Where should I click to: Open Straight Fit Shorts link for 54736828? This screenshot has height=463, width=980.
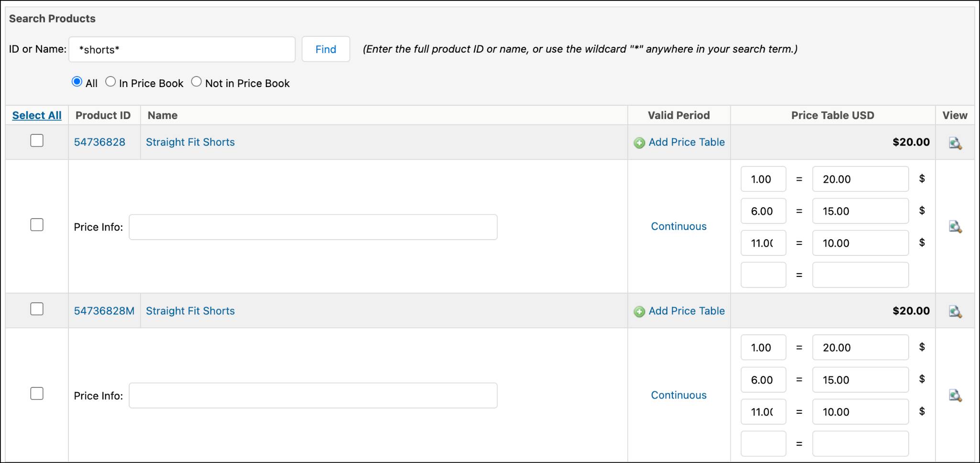(190, 142)
